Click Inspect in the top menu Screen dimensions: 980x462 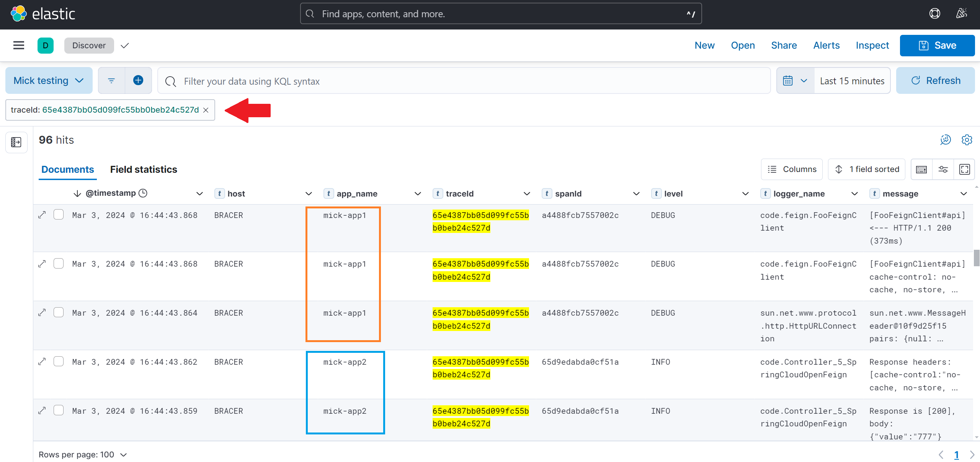[x=872, y=46]
